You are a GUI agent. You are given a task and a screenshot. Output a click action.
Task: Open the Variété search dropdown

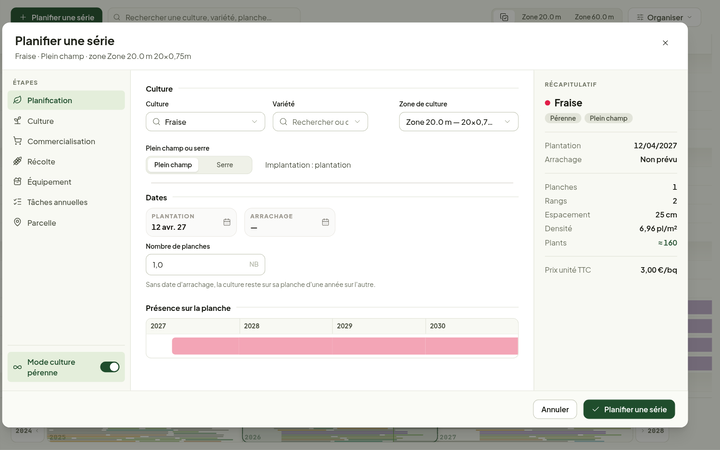[320, 122]
